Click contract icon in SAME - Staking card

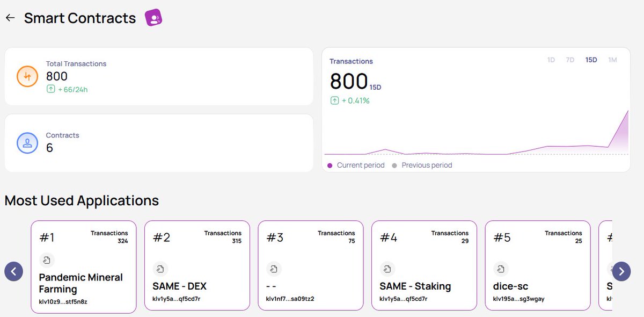[387, 269]
